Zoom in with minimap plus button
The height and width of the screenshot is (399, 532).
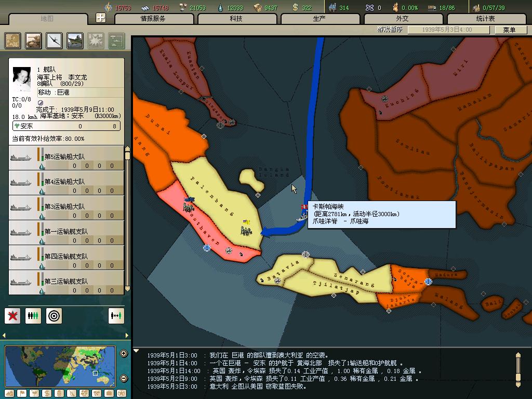(124, 353)
